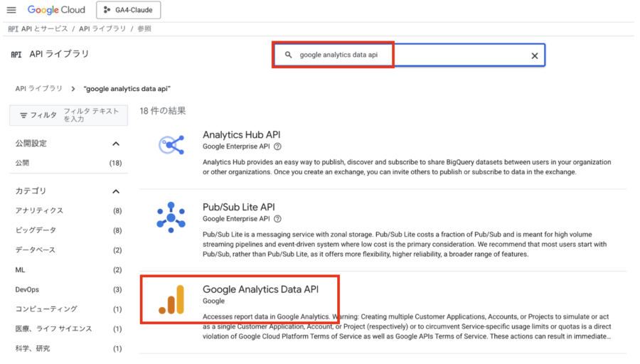The height and width of the screenshot is (364, 640).
Task: Click the Analytics Hub API icon
Action: click(171, 145)
